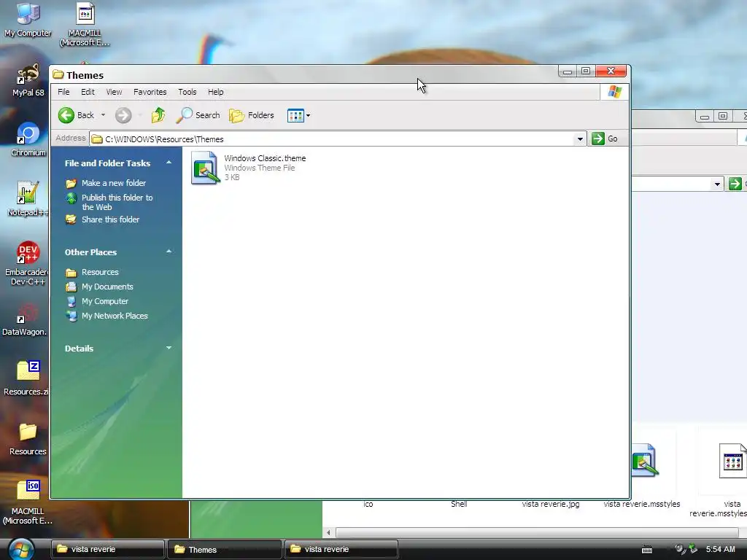
Task: Select MACMILL iso file at bottom
Action: 28,502
